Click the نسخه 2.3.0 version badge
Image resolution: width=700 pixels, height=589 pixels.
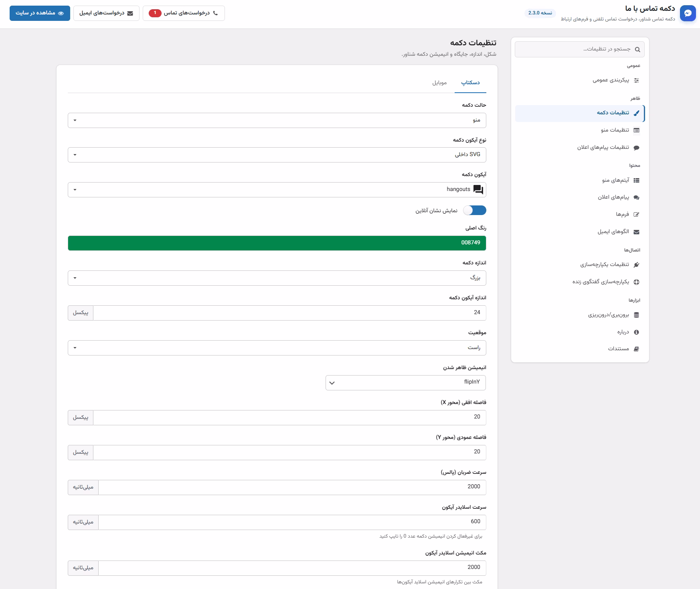[540, 13]
